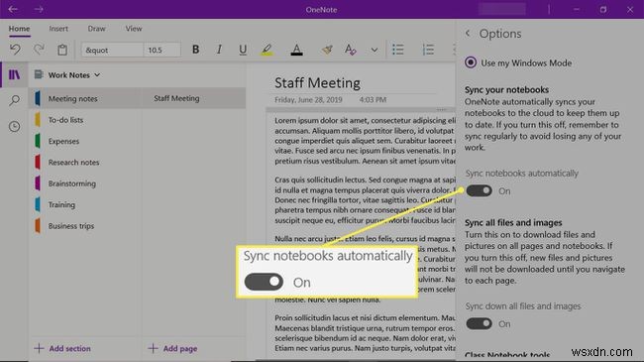Click the 4:03 PM page time

coord(373,99)
